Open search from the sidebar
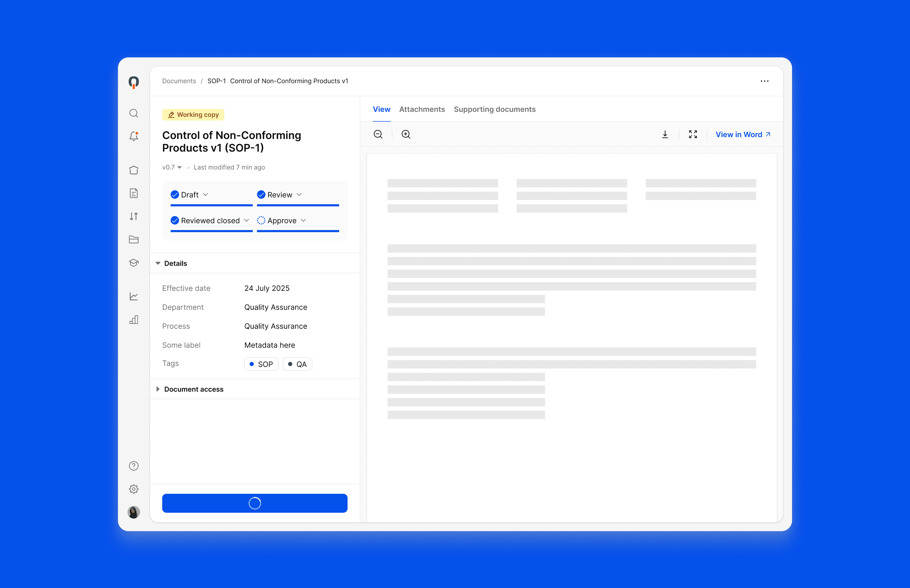 (134, 113)
